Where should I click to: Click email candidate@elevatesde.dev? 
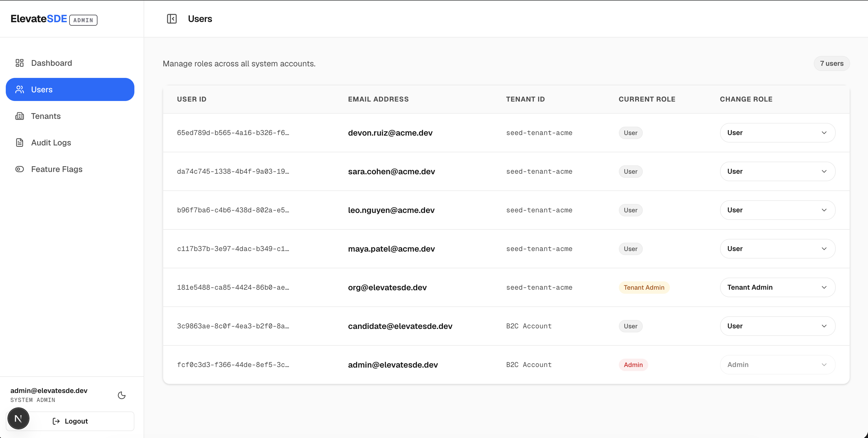tap(400, 326)
